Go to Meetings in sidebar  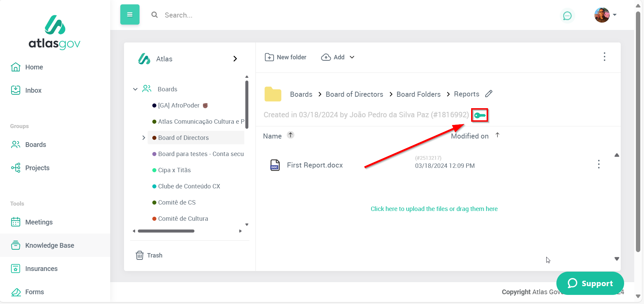(x=39, y=222)
